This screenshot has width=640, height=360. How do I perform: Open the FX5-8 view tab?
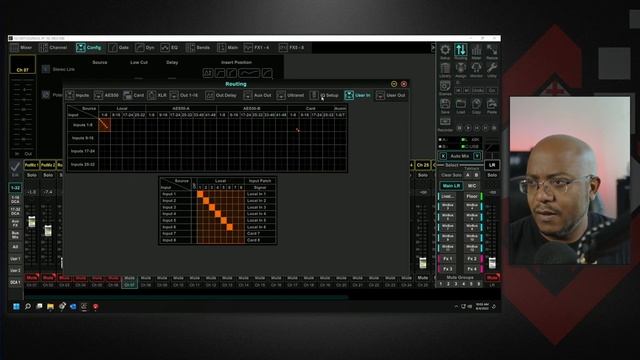292,48
